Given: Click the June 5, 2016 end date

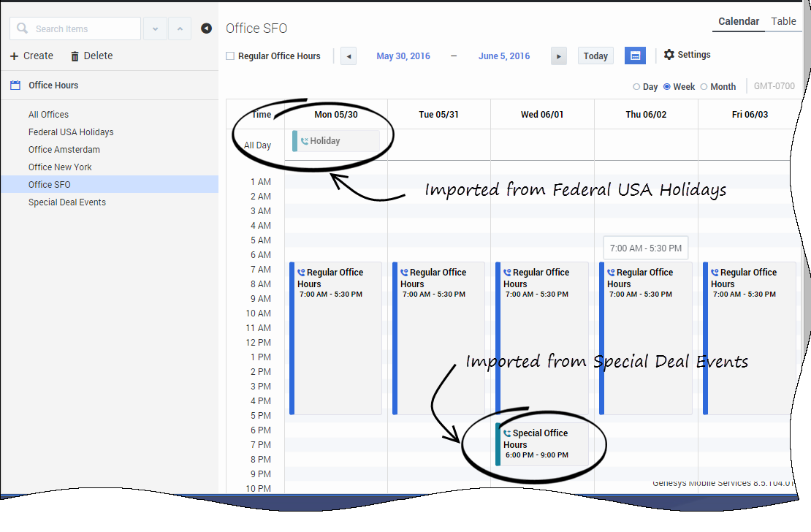Looking at the screenshot, I should pos(504,56).
